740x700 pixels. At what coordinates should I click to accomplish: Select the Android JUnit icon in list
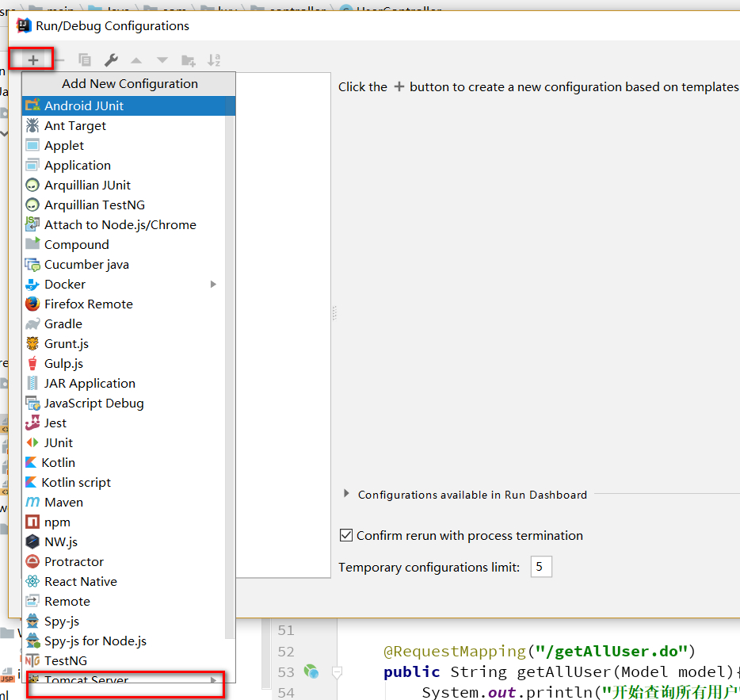32,105
